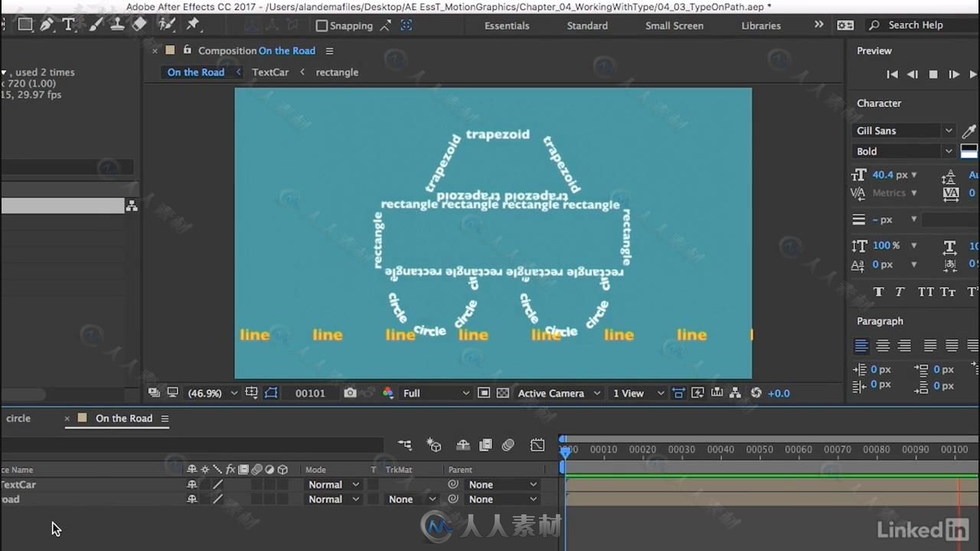The image size is (980, 551).
Task: Enable draft 3D in timeline
Action: click(434, 445)
